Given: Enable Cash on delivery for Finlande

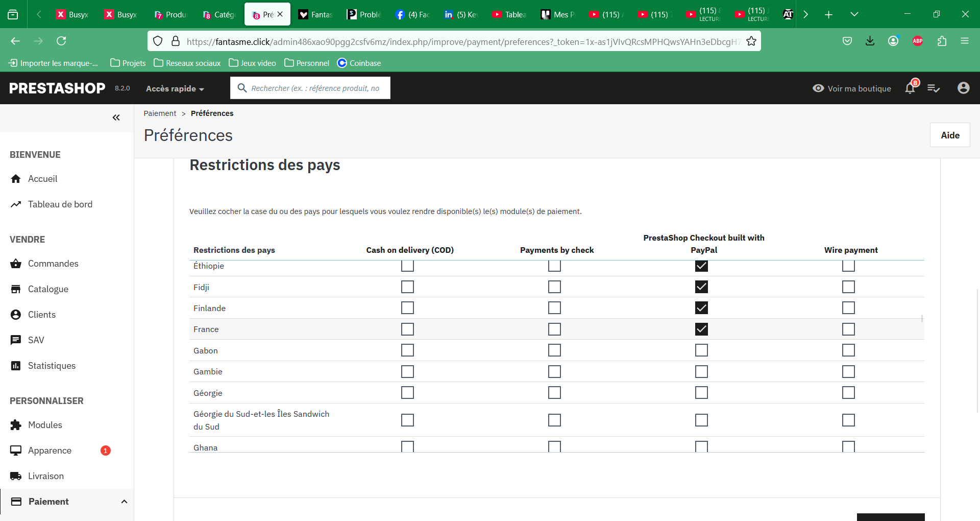Looking at the screenshot, I should 407,308.
